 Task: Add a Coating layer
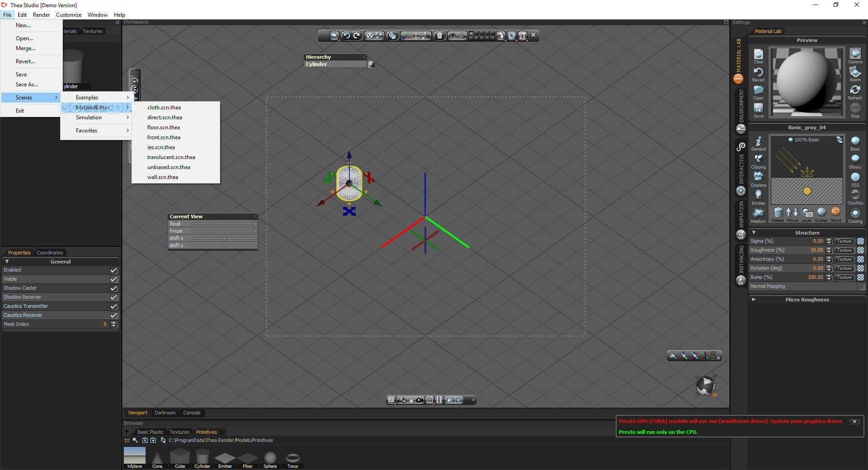click(855, 216)
